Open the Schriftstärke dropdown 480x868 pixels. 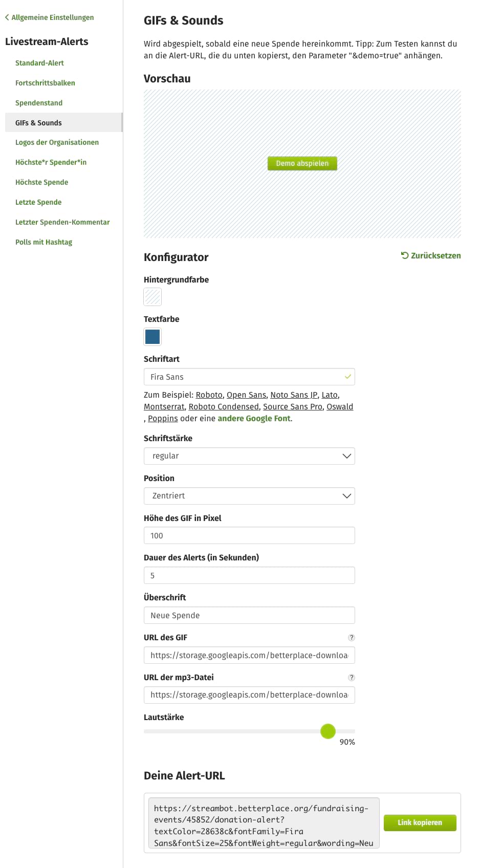(x=249, y=455)
